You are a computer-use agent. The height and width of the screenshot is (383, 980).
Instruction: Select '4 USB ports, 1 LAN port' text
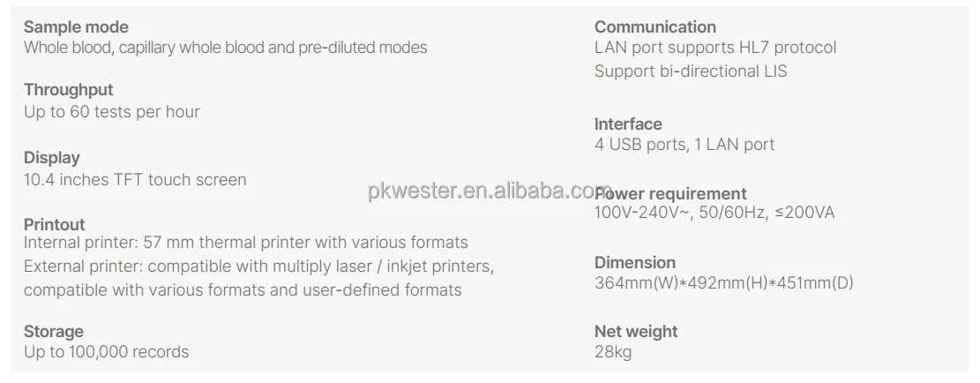click(x=685, y=145)
